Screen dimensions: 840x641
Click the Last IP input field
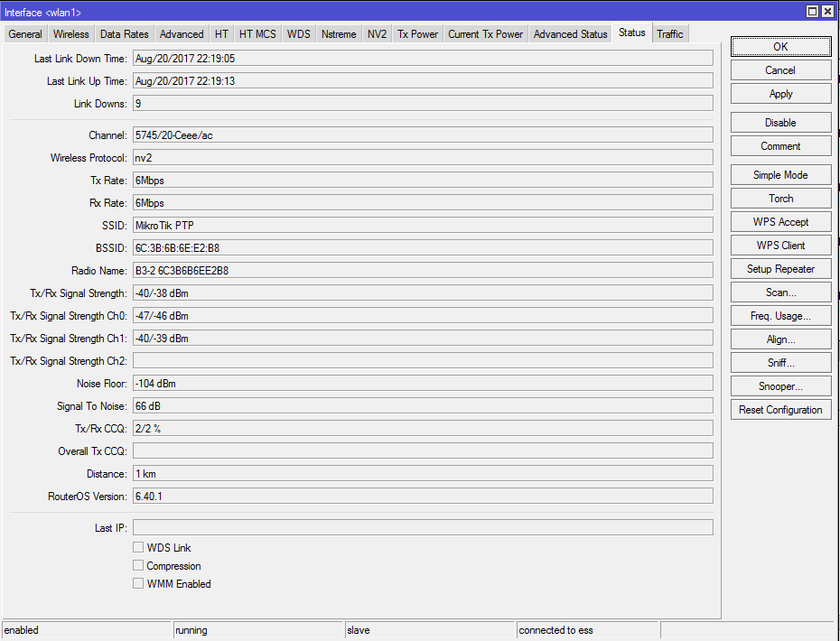tap(423, 527)
